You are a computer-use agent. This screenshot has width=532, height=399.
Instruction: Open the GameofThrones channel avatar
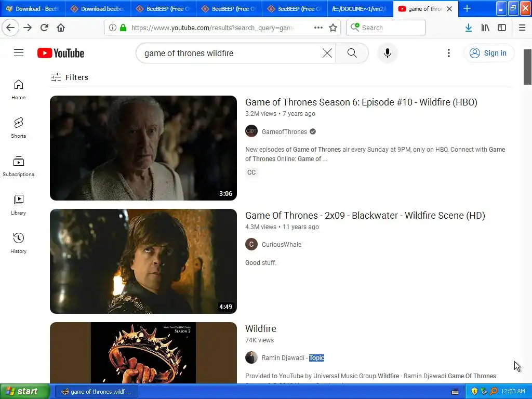click(x=251, y=131)
